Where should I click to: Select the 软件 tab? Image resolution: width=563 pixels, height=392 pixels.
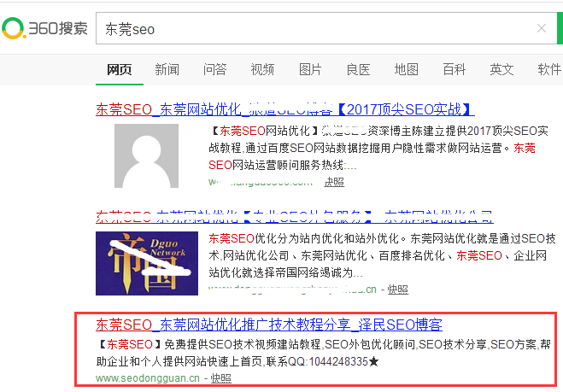549,69
